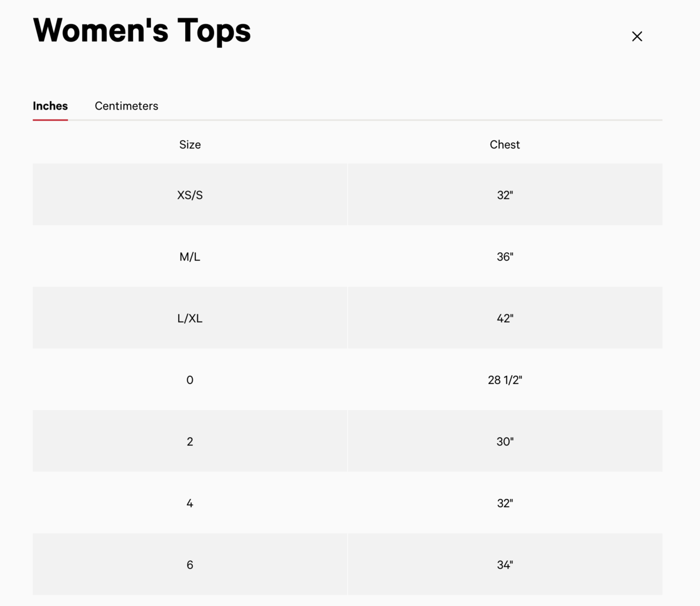Select the M/L size row
This screenshot has height=606, width=700.
190,256
